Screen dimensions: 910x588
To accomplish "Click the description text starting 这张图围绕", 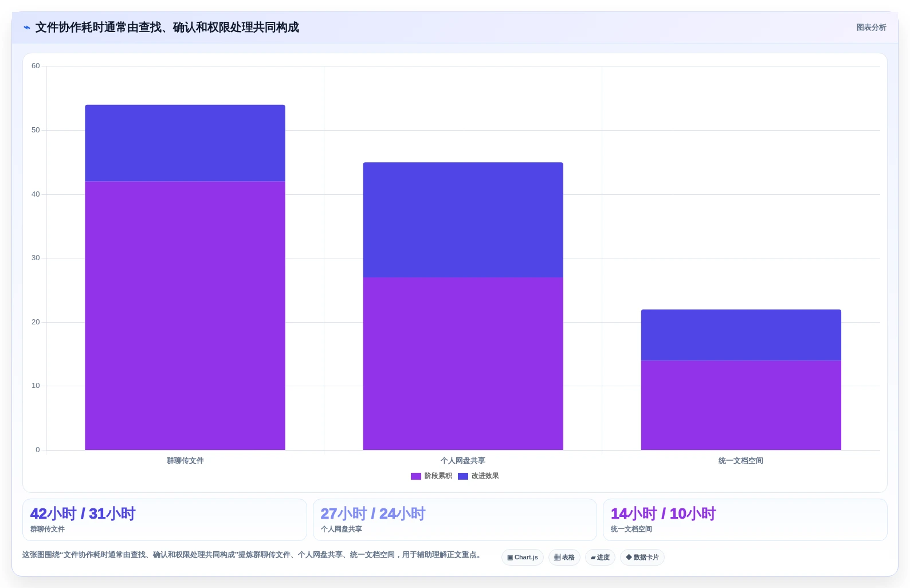I will [x=253, y=555].
